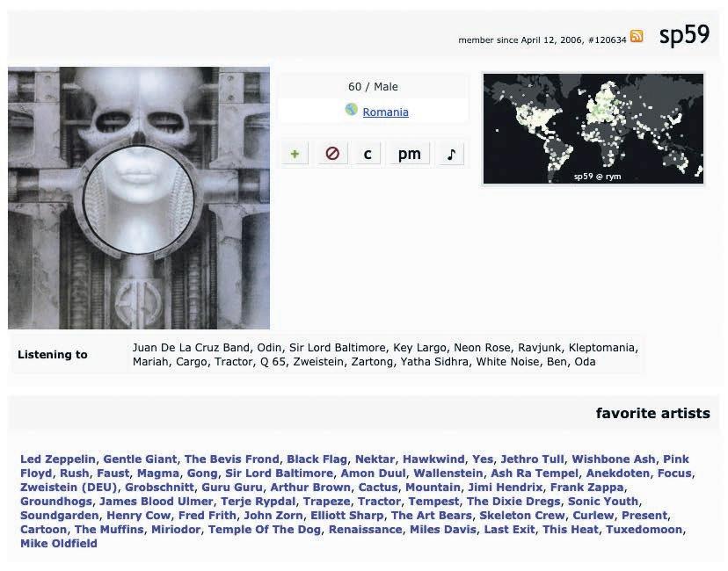Image resolution: width=728 pixels, height=571 pixels.
Task: Click the globe icon beside Romania
Action: pos(352,110)
